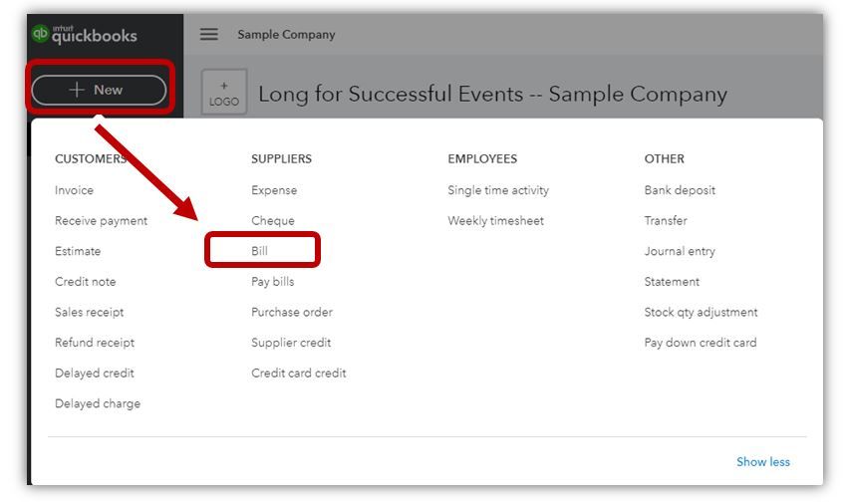The width and height of the screenshot is (848, 504).
Task: Select Invoice under Customers
Action: [74, 190]
